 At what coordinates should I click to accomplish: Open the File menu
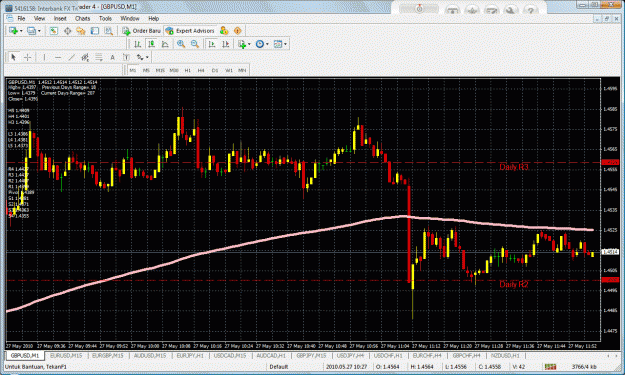(x=21, y=18)
